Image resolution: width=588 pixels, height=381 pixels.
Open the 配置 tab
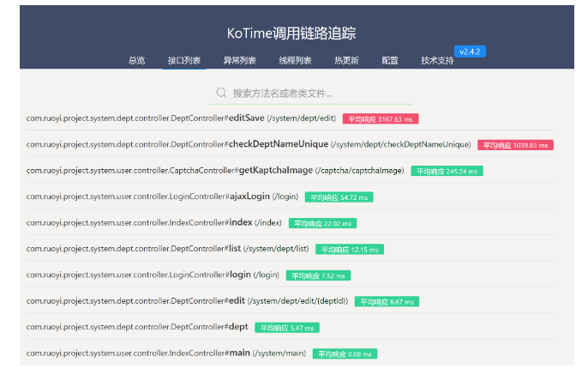[x=390, y=61]
